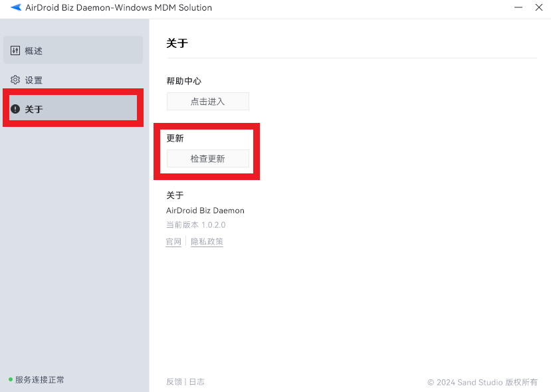551x392 pixels.
Task: Close the AirDroid Biz Daemon window
Action: [x=538, y=7]
